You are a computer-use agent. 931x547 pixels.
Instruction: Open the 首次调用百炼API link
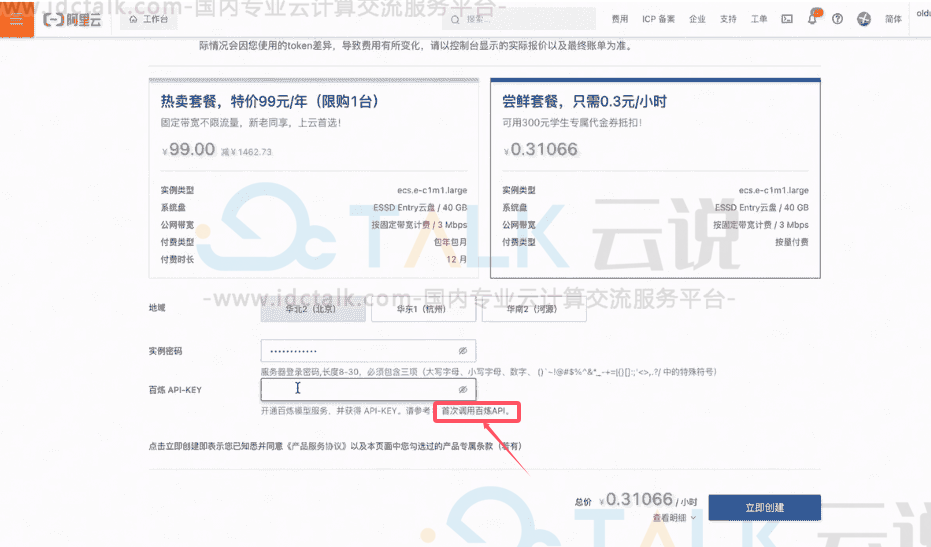477,411
